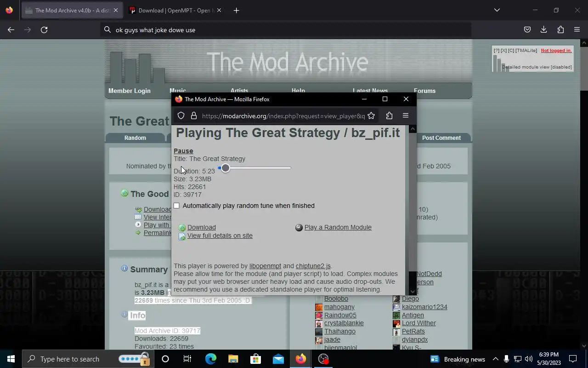Click Lord Wither's avatar thumbnail
The width and height of the screenshot is (588, 368).
pyautogui.click(x=396, y=323)
